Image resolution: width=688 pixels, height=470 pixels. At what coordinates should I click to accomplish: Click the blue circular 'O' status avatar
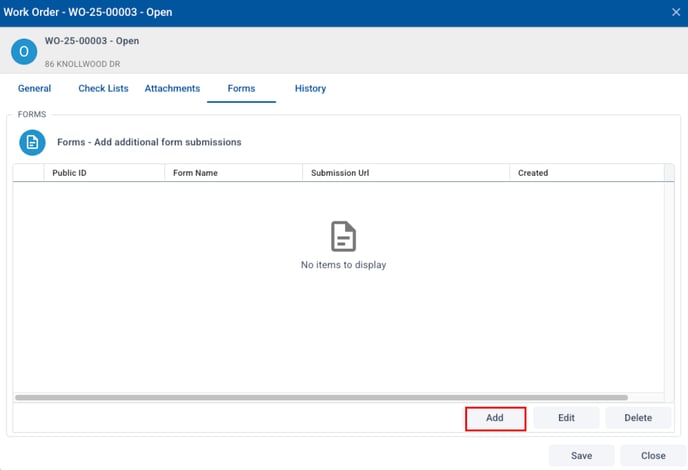point(24,52)
